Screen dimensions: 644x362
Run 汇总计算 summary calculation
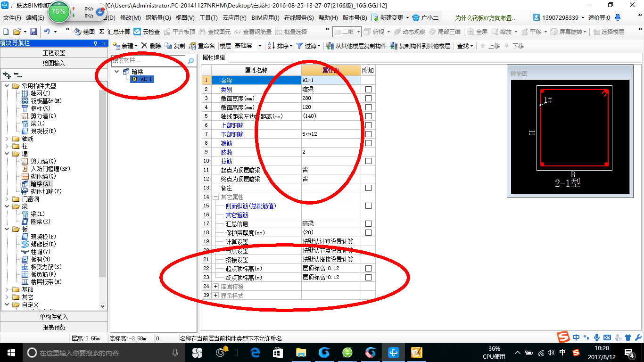click(115, 32)
